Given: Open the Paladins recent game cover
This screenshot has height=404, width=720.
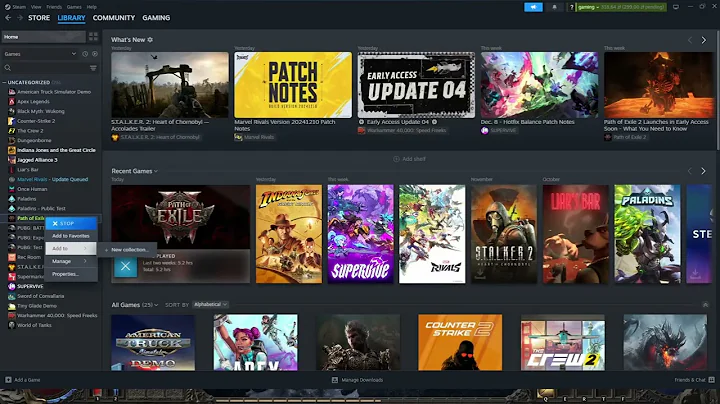Looking at the screenshot, I should [647, 234].
